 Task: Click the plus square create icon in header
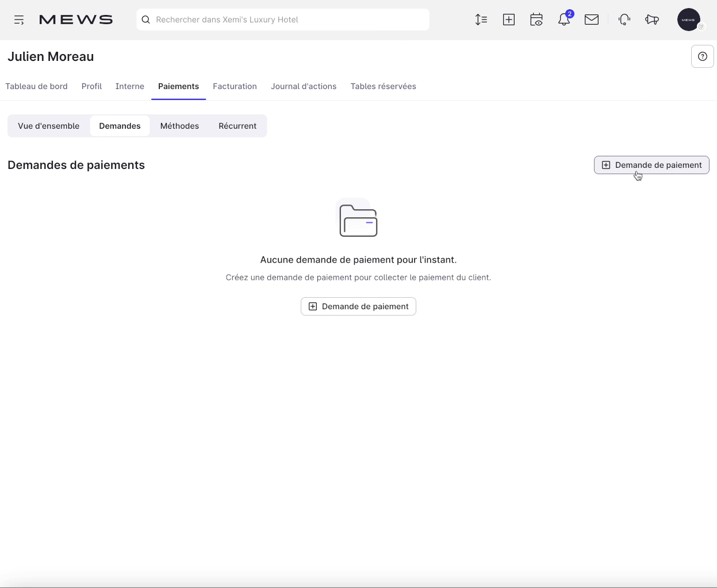click(509, 20)
